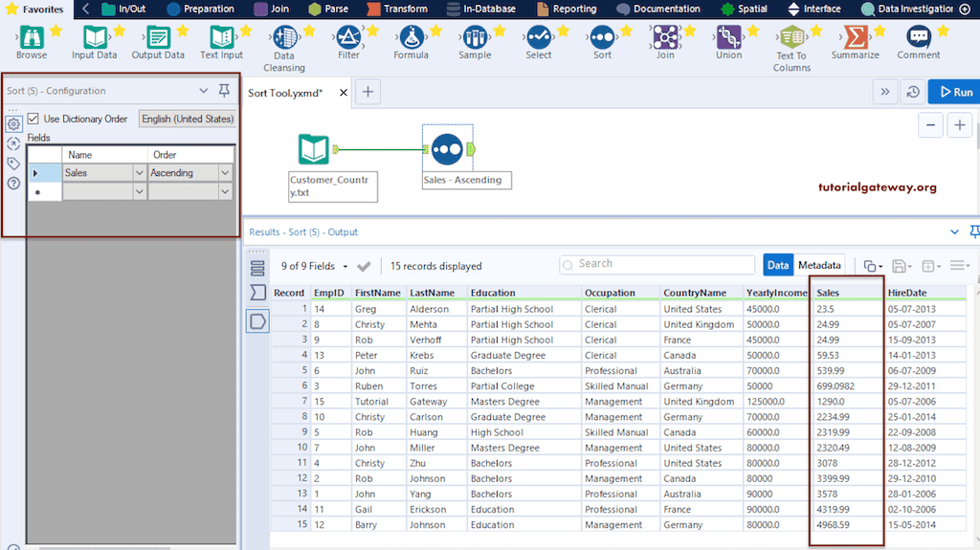Select the Sort node on canvas
This screenshot has height=550, width=980.
pyautogui.click(x=448, y=149)
